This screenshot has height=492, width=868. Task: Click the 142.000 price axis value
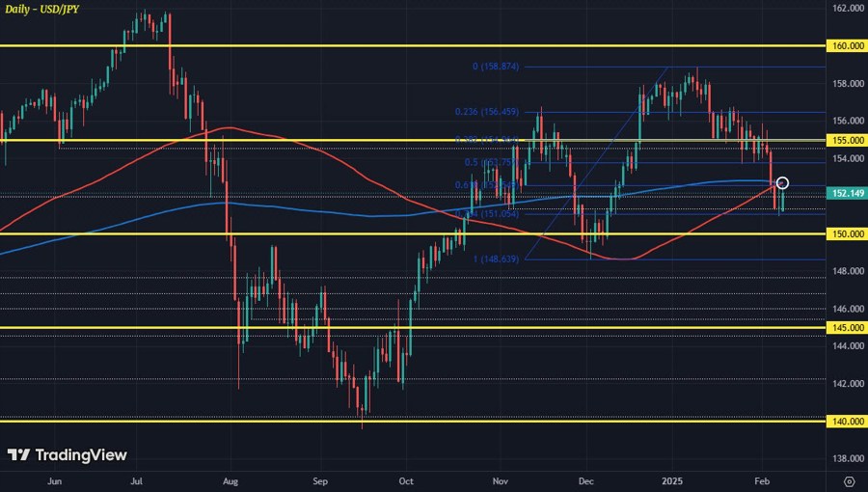[x=848, y=384]
